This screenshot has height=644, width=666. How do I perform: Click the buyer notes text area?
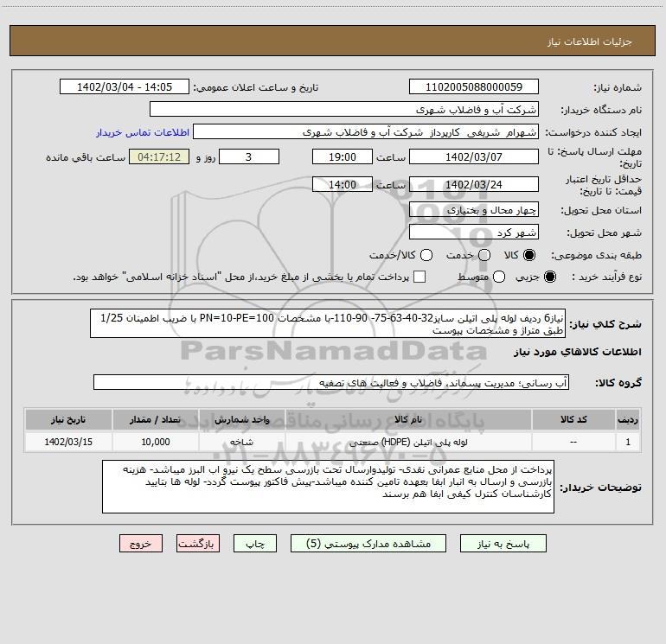click(x=328, y=487)
